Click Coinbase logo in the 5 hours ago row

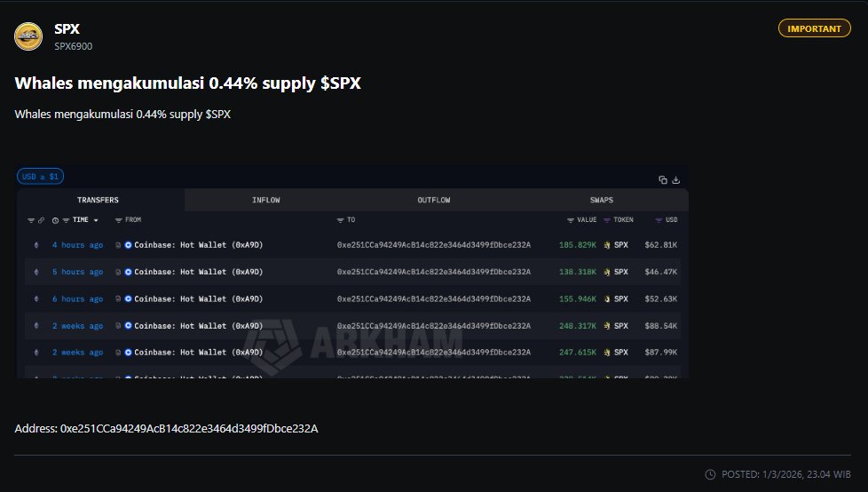tap(129, 272)
